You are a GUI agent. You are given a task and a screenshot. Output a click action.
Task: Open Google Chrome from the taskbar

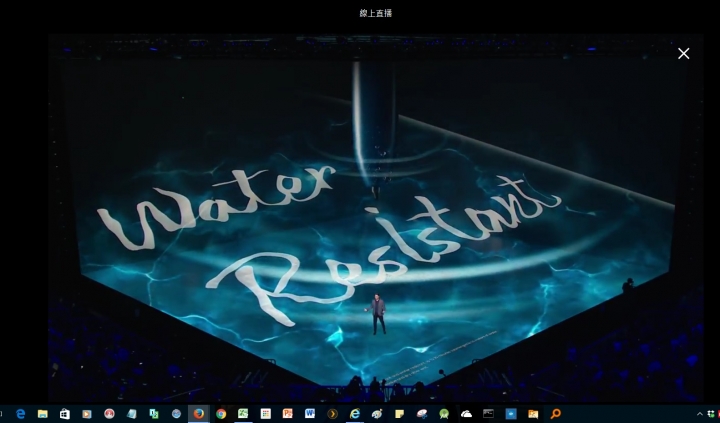(x=221, y=414)
